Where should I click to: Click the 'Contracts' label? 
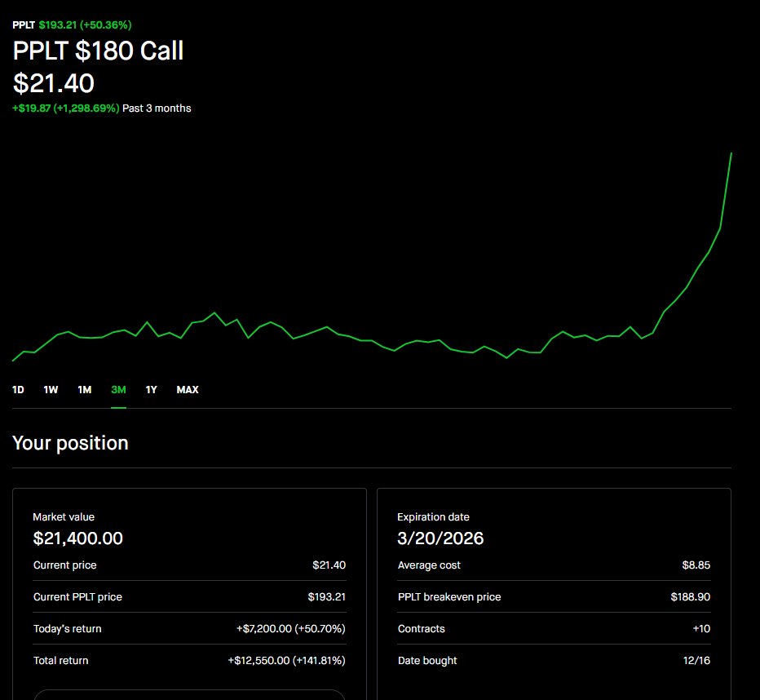point(422,629)
